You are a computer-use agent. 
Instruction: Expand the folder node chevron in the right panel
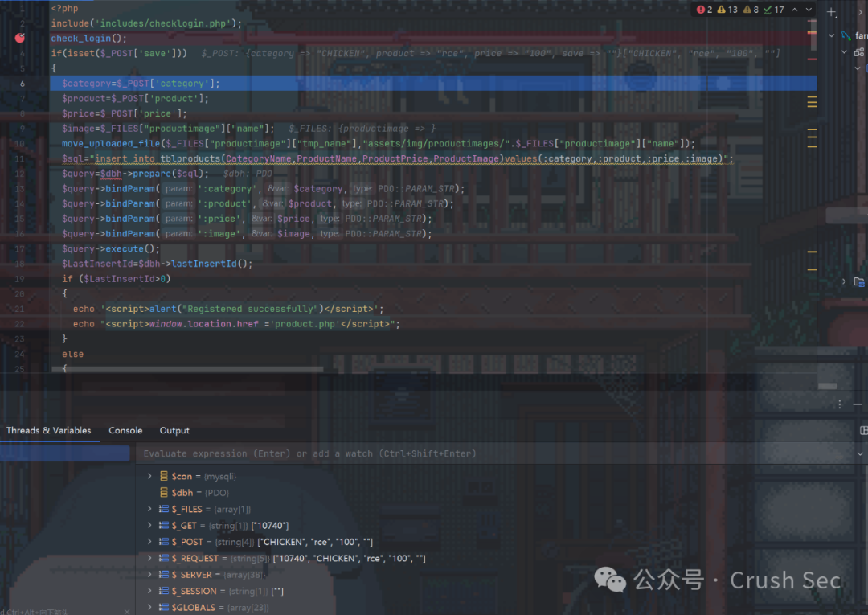point(844,281)
